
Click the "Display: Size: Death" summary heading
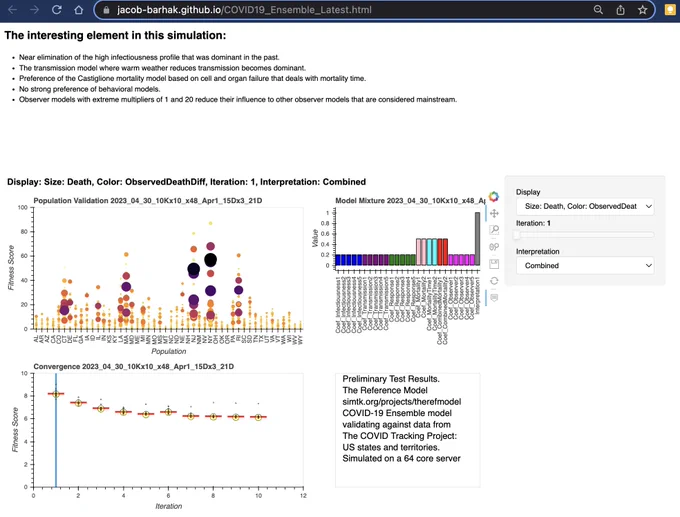(x=186, y=182)
